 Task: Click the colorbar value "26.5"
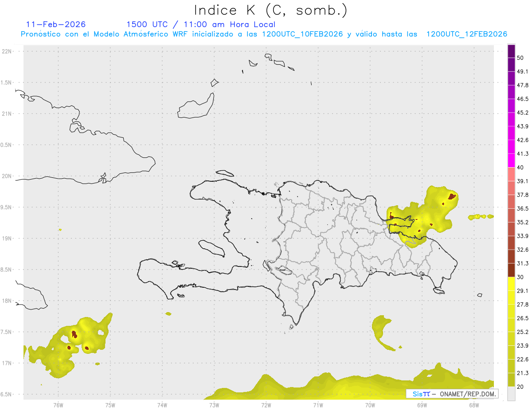click(523, 318)
